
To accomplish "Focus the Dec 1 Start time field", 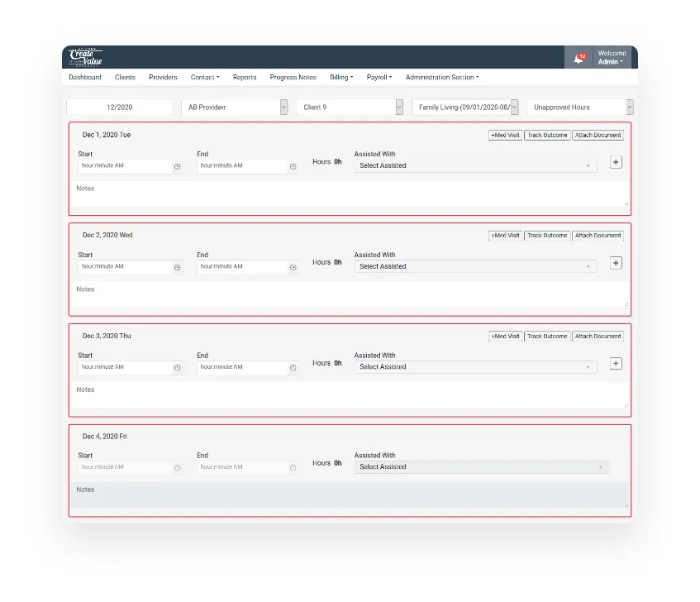I will [125, 166].
